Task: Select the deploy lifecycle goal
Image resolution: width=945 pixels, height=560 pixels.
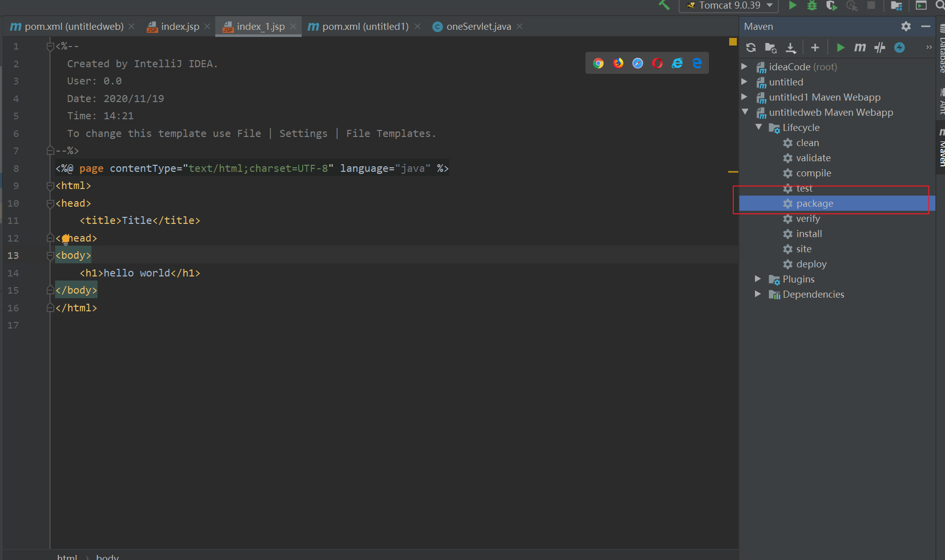Action: click(x=811, y=264)
